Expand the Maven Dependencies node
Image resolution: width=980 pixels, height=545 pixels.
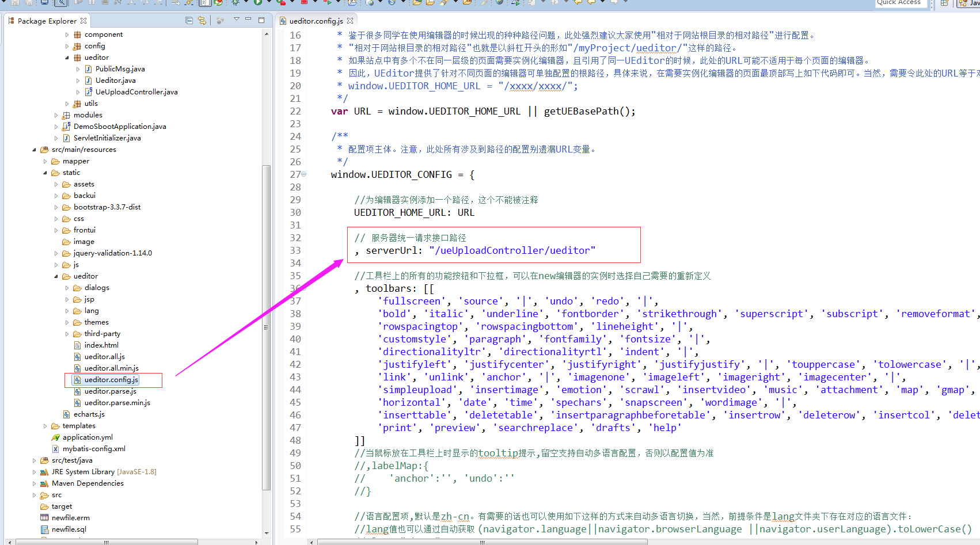point(34,483)
